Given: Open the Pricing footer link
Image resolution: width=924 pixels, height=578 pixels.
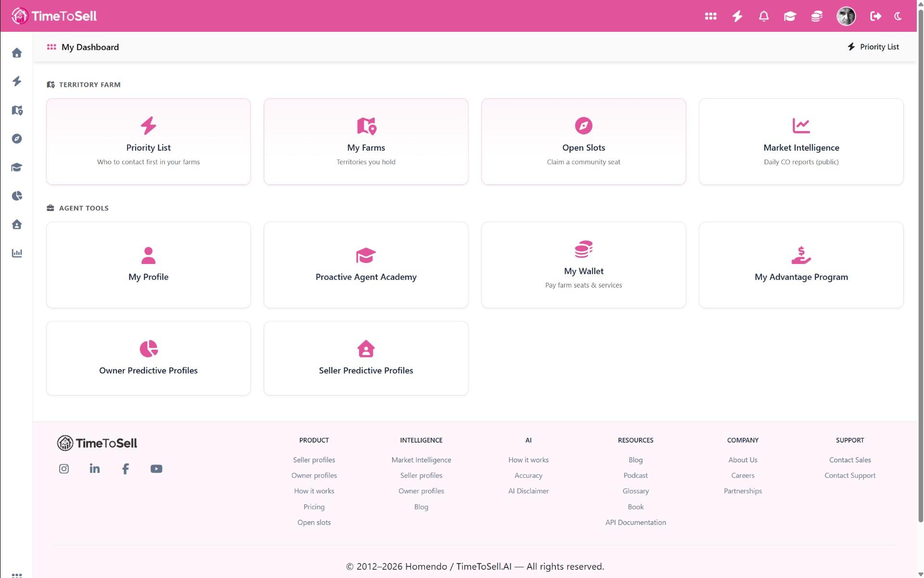Looking at the screenshot, I should (314, 507).
